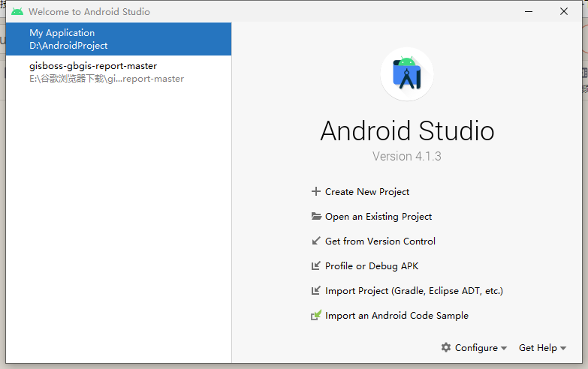Click the icon beside Profile or Debug APK
Image resolution: width=588 pixels, height=369 pixels.
pos(315,265)
